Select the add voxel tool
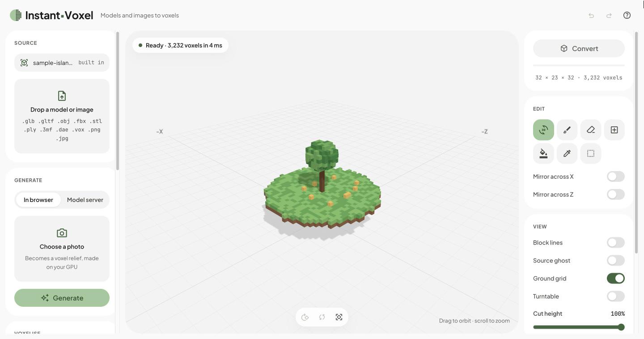644x339 pixels. [x=614, y=130]
